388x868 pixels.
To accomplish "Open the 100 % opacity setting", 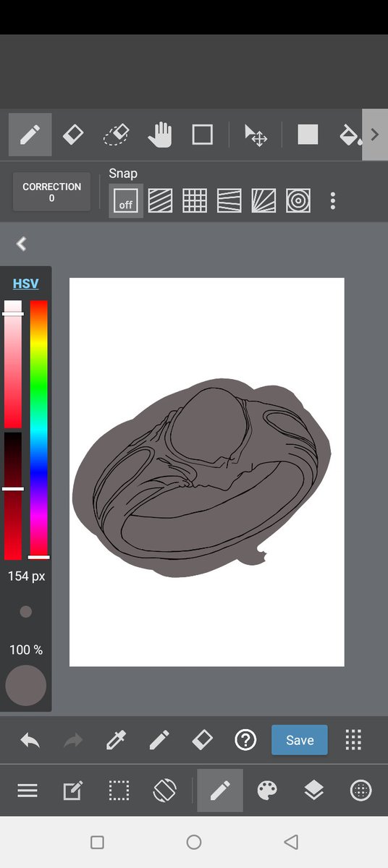I will coord(26,650).
